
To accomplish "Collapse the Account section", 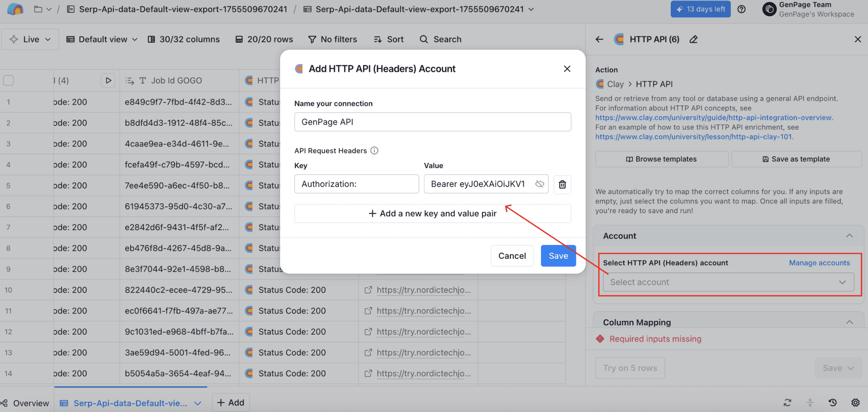I will [x=849, y=236].
